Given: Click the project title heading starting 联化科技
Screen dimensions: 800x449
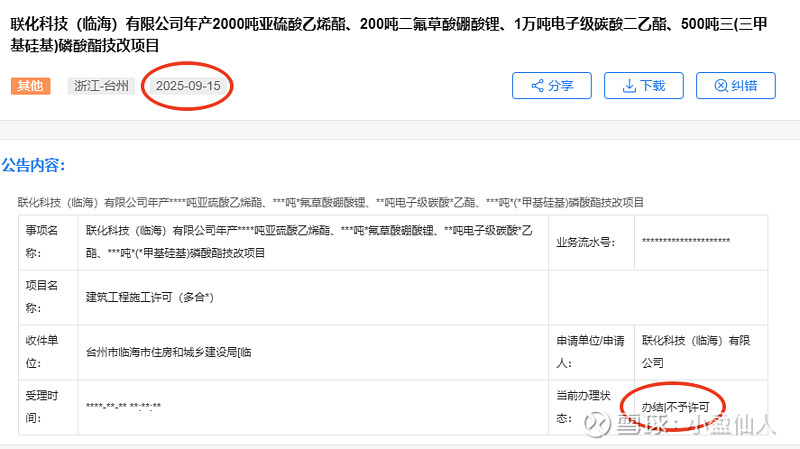Looking at the screenshot, I should 389,35.
